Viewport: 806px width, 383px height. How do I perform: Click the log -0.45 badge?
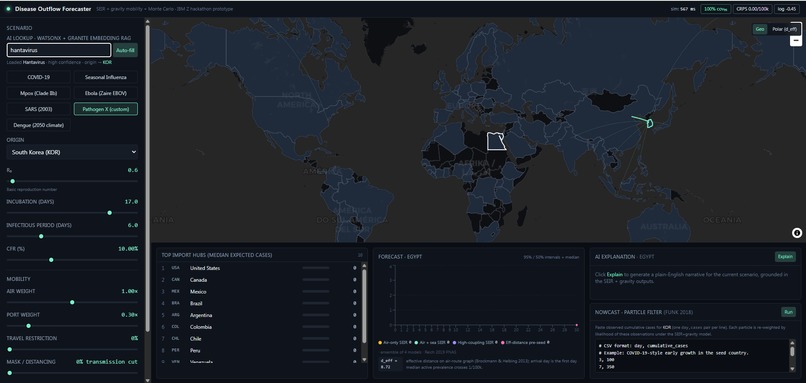click(x=787, y=9)
